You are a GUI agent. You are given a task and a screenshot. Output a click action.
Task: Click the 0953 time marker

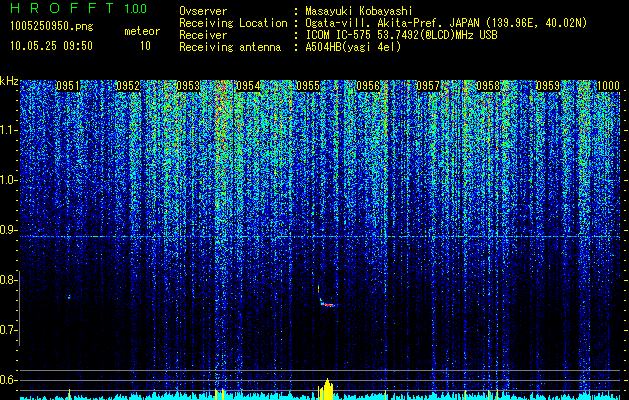point(188,86)
